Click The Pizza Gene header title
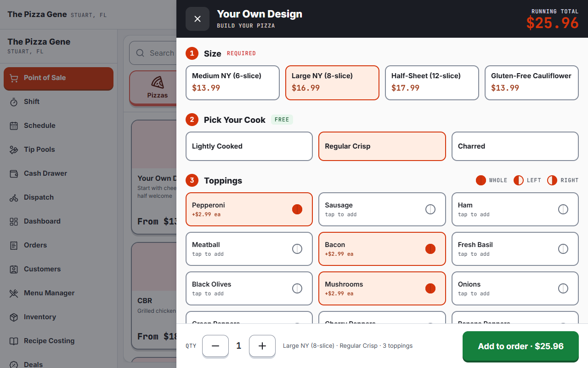Image resolution: width=588 pixels, height=368 pixels. click(37, 14)
